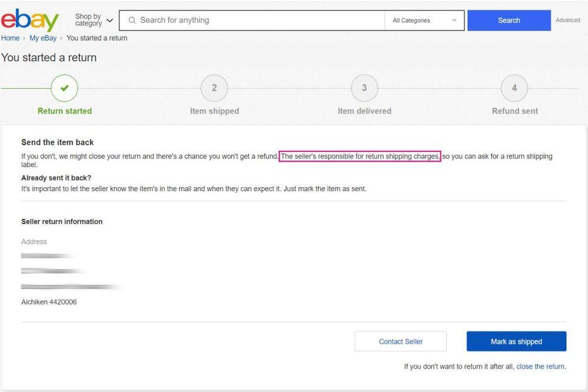Click the Contact Seller button

point(400,341)
